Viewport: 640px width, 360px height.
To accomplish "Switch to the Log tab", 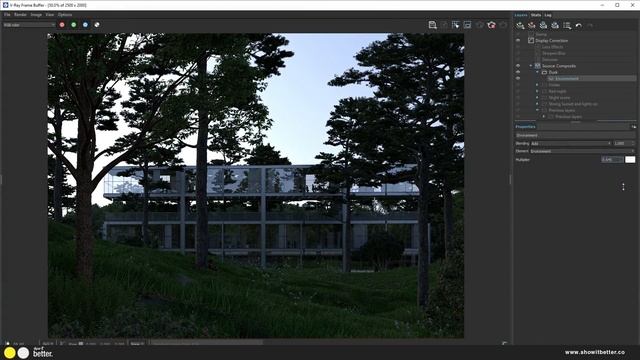I will pyautogui.click(x=548, y=15).
